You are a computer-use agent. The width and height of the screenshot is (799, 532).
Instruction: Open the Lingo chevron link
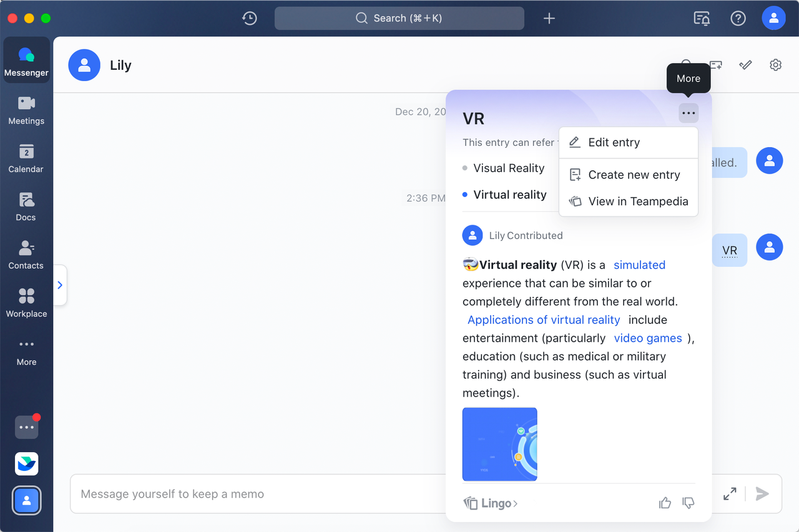[x=491, y=503]
